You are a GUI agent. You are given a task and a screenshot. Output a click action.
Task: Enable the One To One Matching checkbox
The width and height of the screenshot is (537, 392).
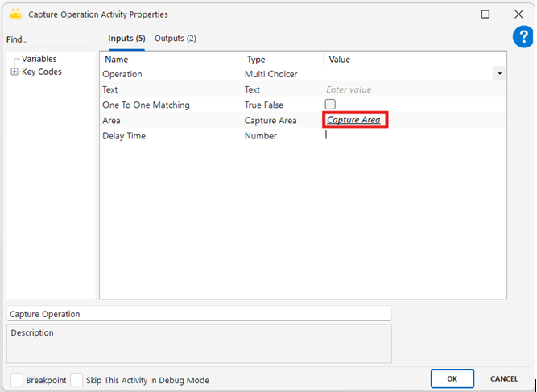(330, 105)
